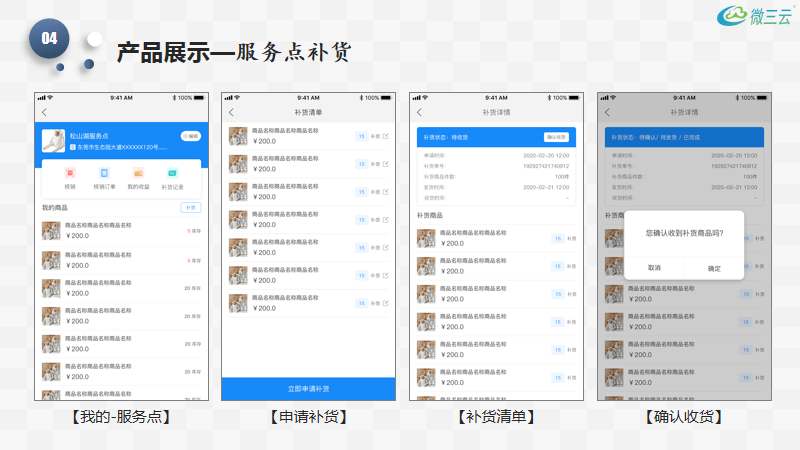Tap quantity 15 field in last 补货清单 row
Screen dimensions: 800x450
pos(362,304)
